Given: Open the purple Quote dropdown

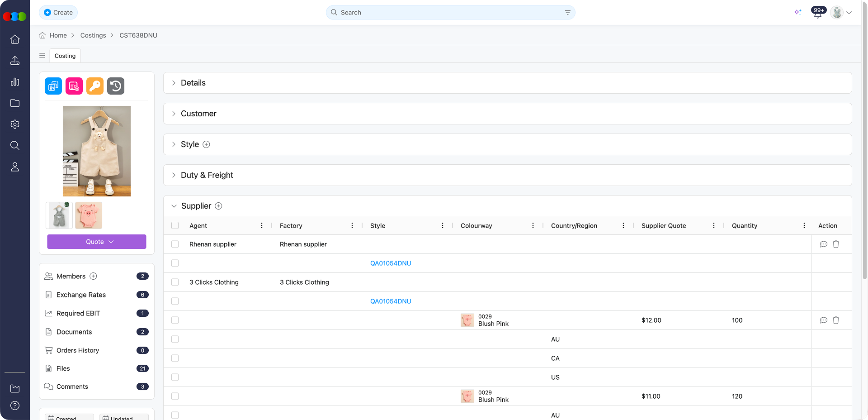Looking at the screenshot, I should coord(97,242).
